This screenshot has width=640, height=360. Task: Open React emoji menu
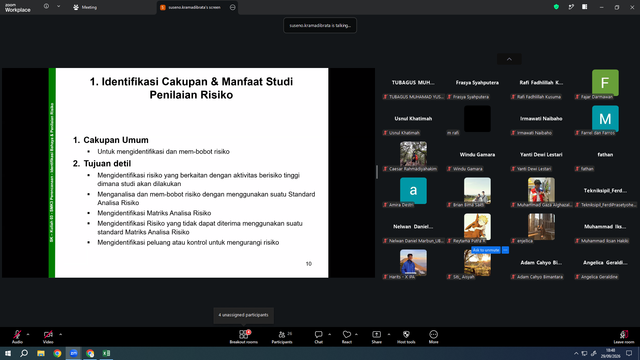[x=347, y=337]
